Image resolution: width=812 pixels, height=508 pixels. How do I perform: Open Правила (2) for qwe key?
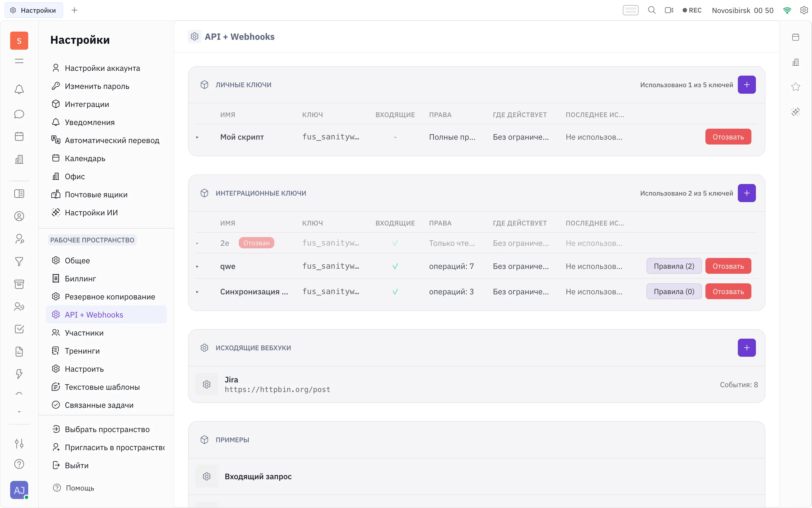pyautogui.click(x=674, y=266)
